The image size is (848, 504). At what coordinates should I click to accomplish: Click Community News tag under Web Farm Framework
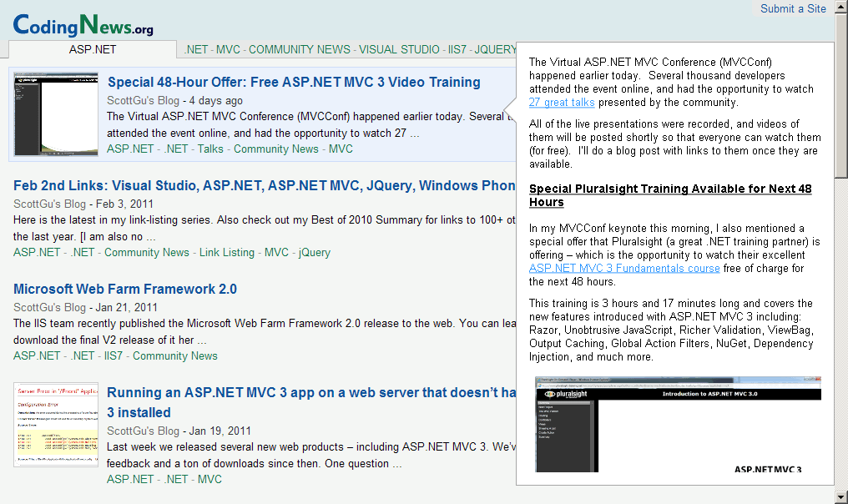pyautogui.click(x=175, y=355)
